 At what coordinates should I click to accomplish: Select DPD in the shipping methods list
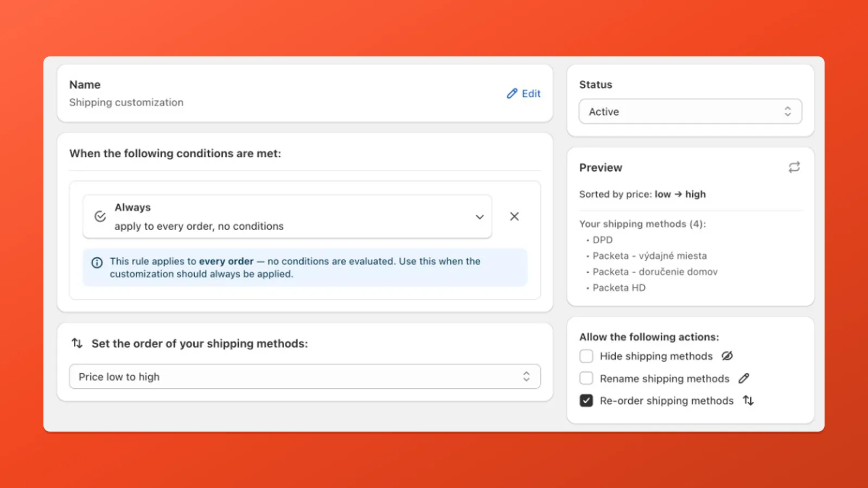[x=602, y=240]
